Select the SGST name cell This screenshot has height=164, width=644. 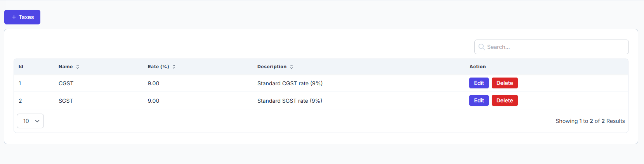66,101
